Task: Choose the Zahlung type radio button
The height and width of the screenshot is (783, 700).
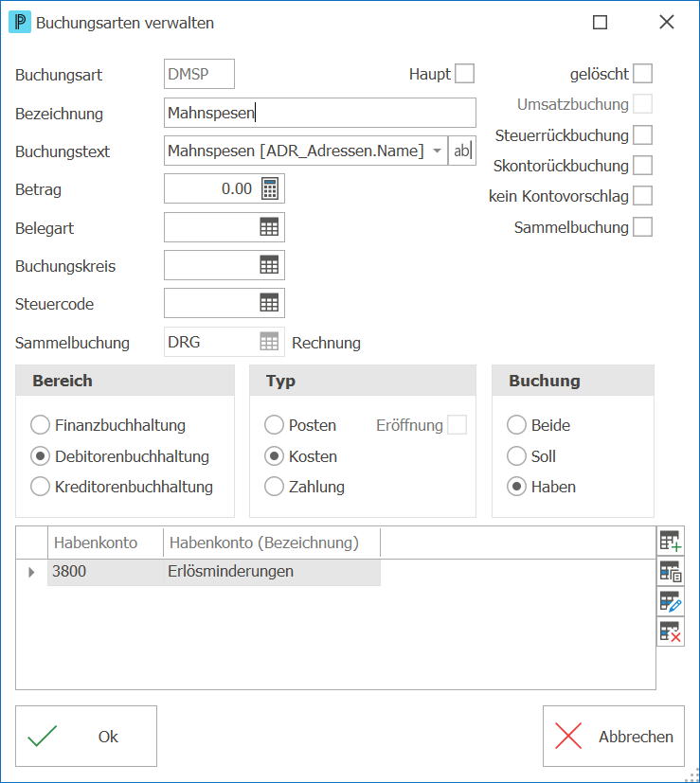Action: 275,487
